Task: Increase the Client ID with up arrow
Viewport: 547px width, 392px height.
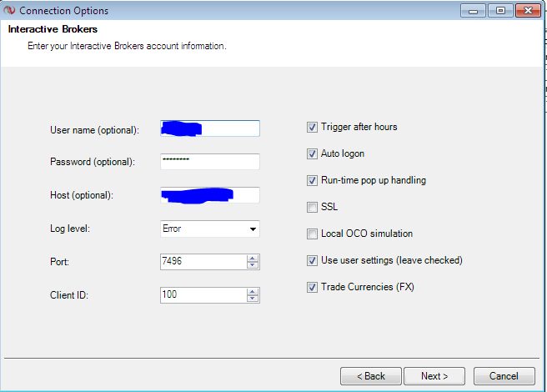Action: click(x=252, y=292)
